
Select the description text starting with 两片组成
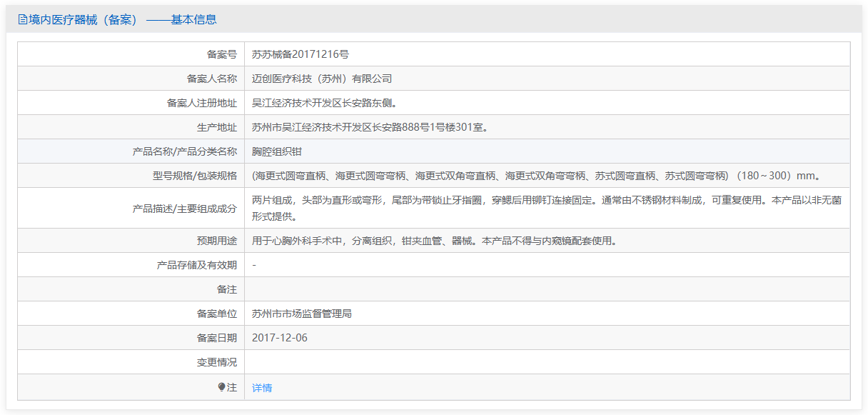pyautogui.click(x=547, y=209)
